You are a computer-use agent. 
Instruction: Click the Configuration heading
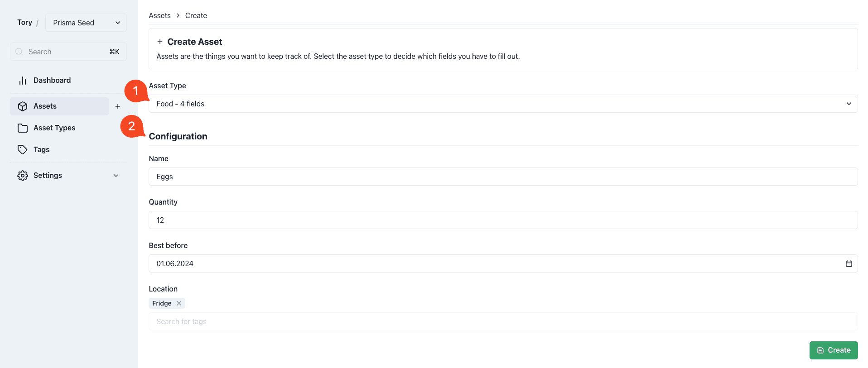178,136
